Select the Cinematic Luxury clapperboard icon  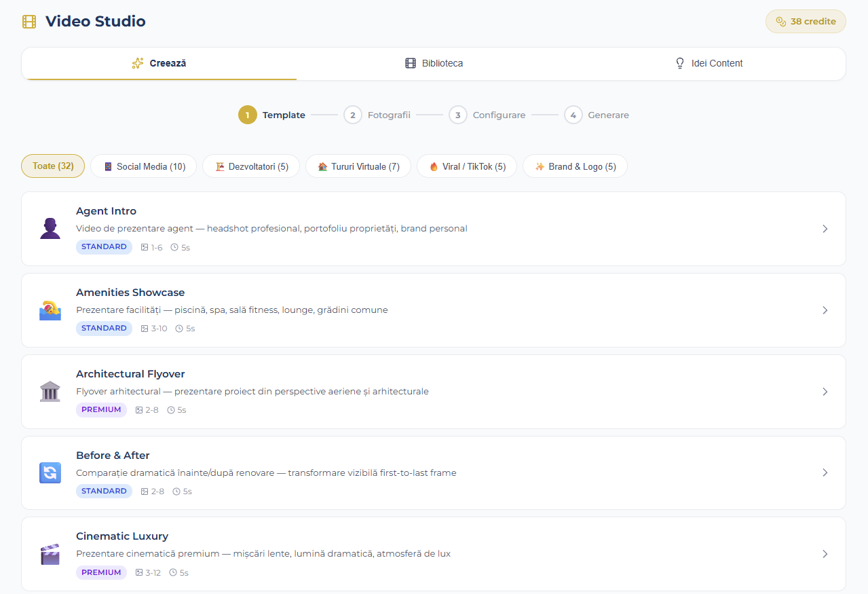[x=50, y=553]
